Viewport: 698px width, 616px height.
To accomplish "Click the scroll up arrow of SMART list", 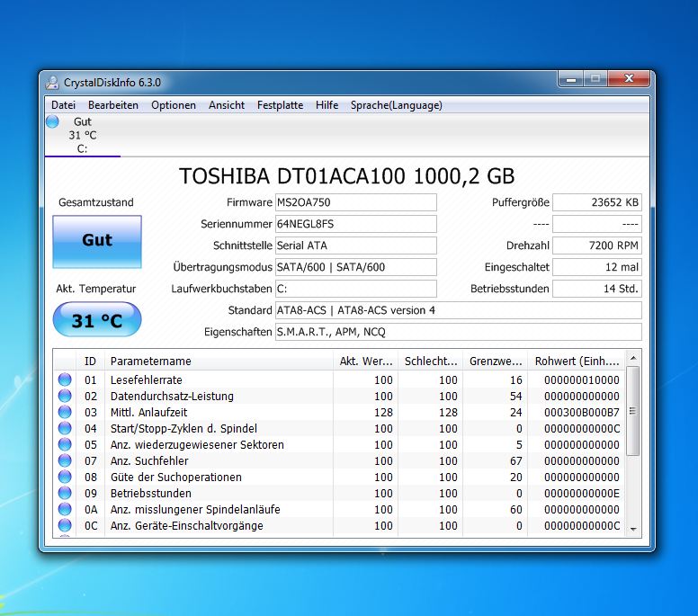I will 633,358.
